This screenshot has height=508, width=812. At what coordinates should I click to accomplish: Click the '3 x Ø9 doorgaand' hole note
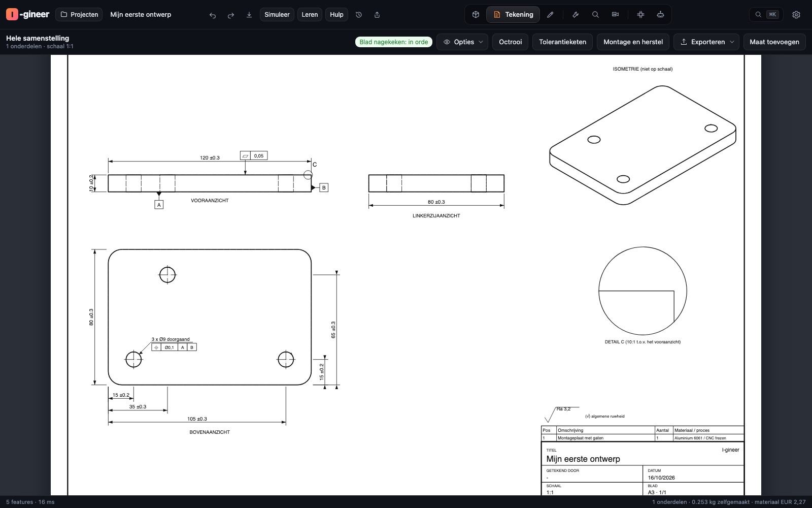tap(171, 339)
